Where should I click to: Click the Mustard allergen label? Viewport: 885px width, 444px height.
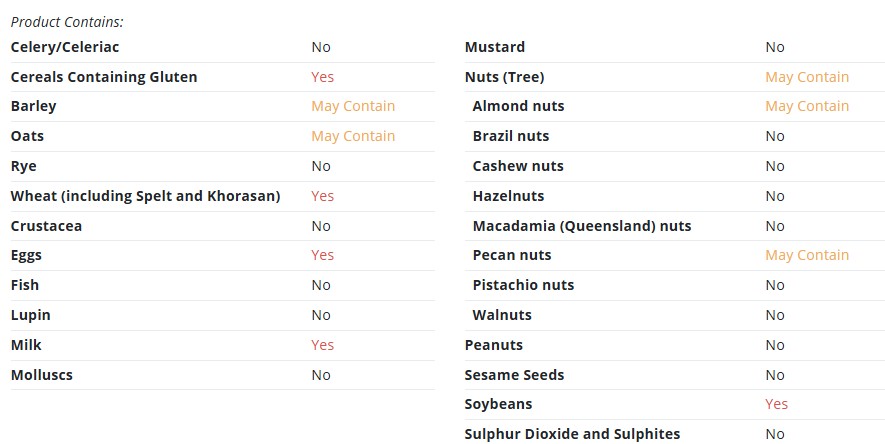click(x=495, y=47)
